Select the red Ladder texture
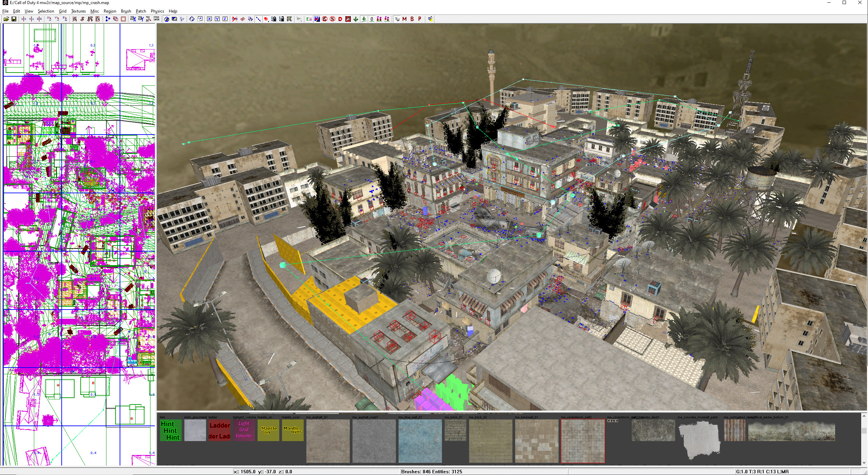Screen dimensions: 868x475 point(220,430)
